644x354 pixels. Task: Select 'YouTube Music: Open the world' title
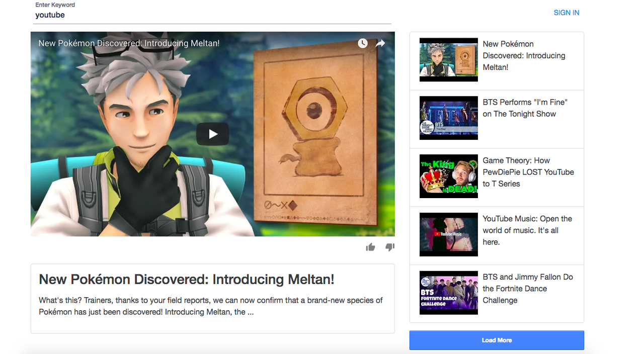(x=527, y=230)
